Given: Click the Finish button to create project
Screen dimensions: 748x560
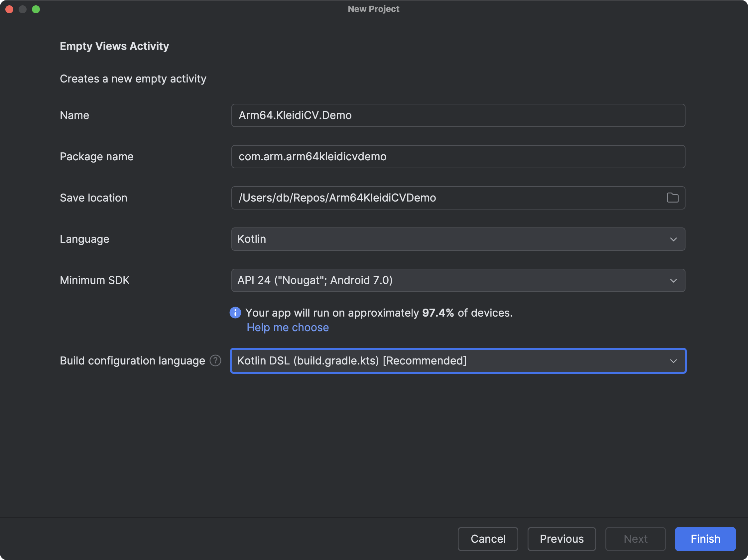Looking at the screenshot, I should (x=706, y=538).
